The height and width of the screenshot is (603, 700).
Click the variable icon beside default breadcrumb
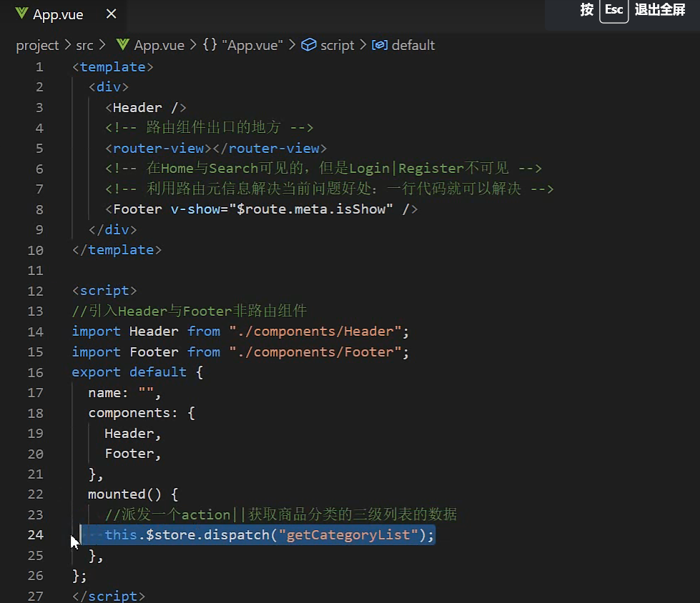point(380,45)
